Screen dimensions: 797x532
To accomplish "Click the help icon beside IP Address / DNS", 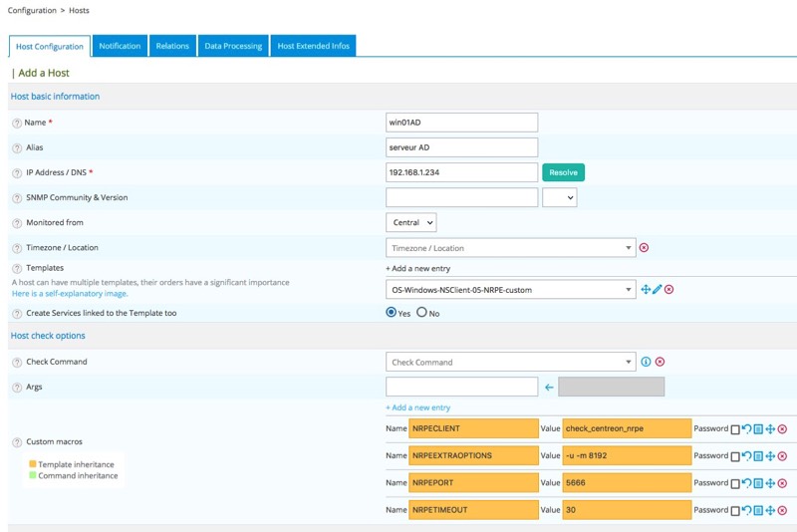I will (17, 172).
